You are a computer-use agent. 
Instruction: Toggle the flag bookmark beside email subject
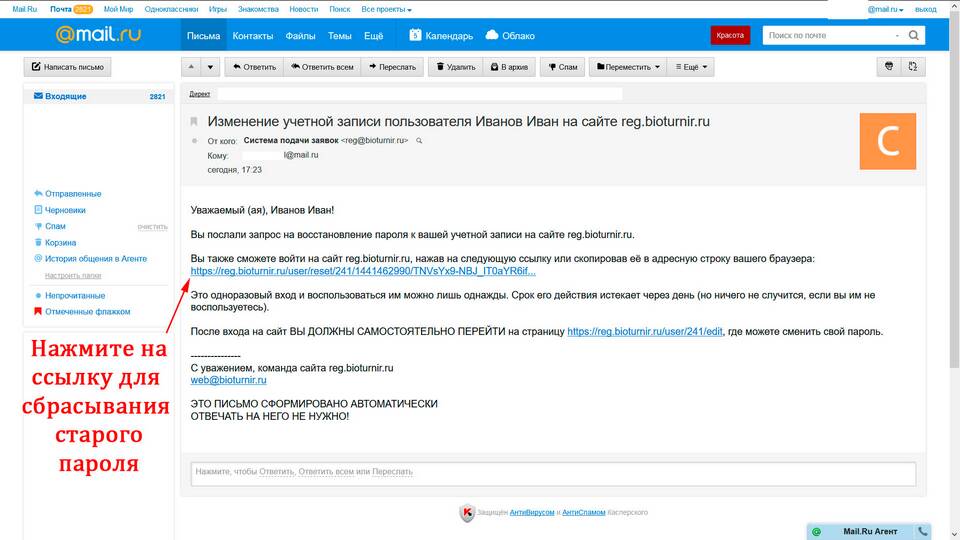coord(194,121)
